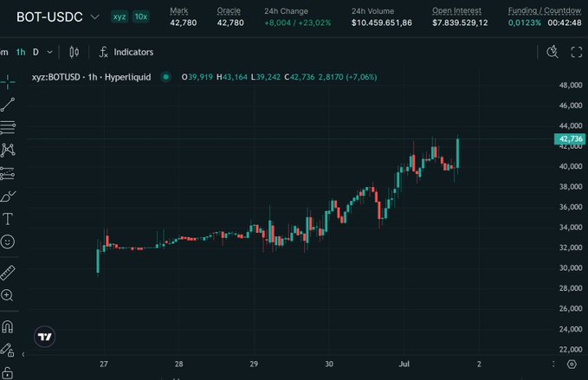The width and height of the screenshot is (588, 380).
Task: Select the 1h timeframe
Action: click(x=21, y=52)
